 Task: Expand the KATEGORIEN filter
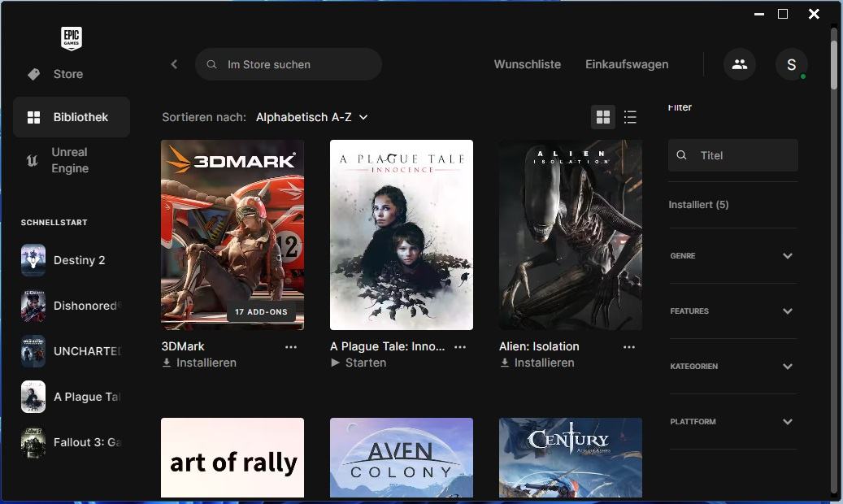(x=732, y=367)
